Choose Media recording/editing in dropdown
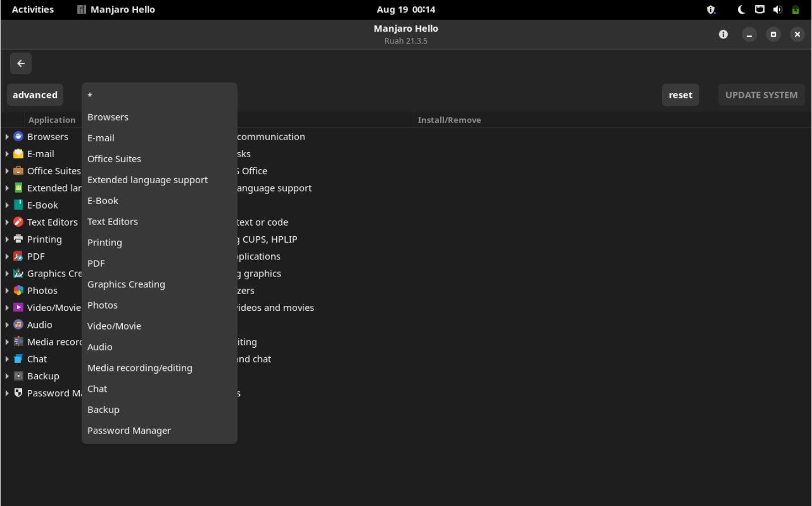 (x=160, y=367)
